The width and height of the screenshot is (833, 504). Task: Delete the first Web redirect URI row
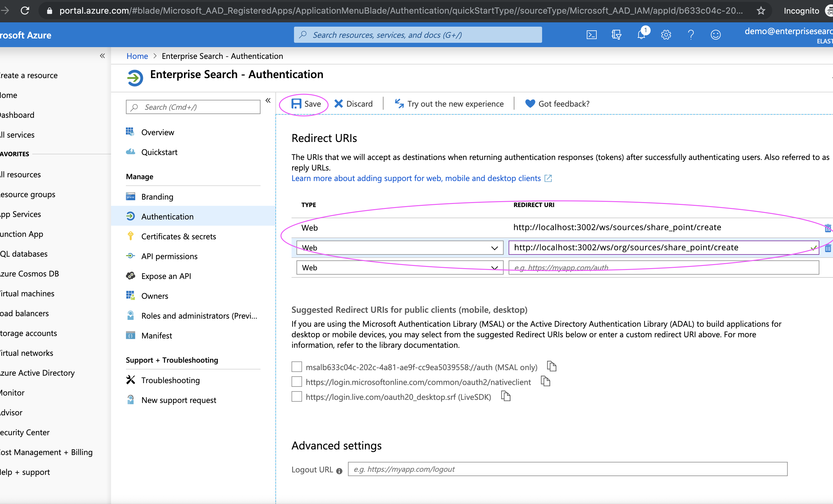click(x=828, y=228)
